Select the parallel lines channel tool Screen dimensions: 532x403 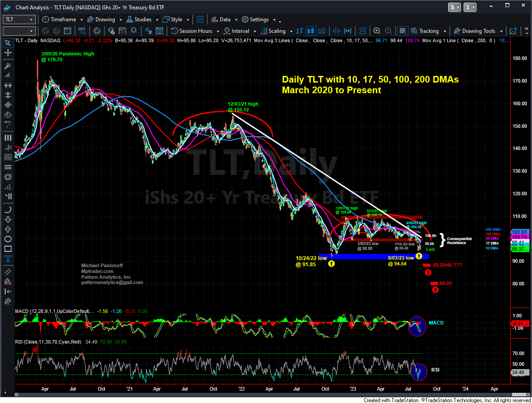[8, 105]
